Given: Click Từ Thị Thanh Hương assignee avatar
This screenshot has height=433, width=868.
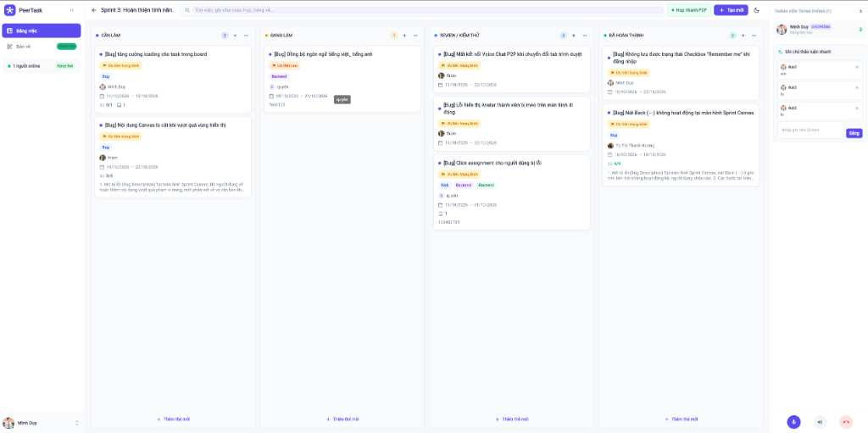Looking at the screenshot, I should pos(610,146).
